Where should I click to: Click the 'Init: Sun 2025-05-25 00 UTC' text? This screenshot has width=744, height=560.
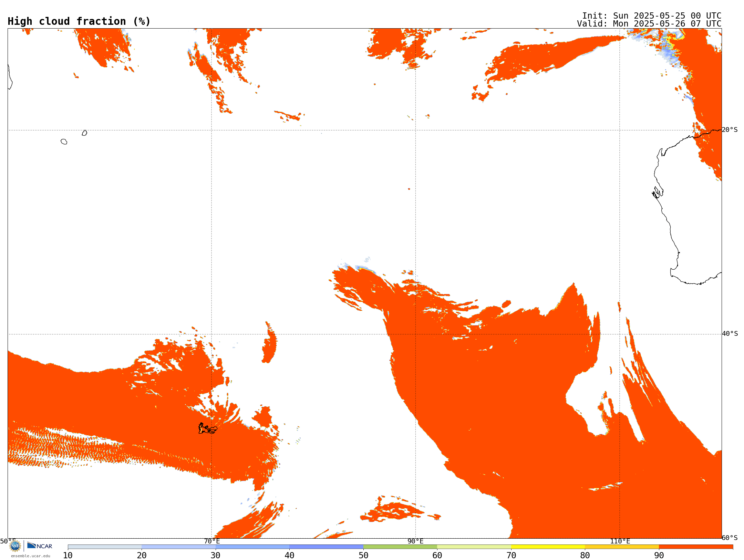tap(652, 16)
